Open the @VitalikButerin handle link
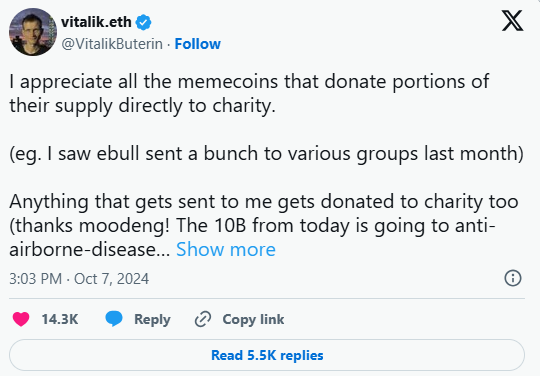The width and height of the screenshot is (540, 376). [112, 44]
